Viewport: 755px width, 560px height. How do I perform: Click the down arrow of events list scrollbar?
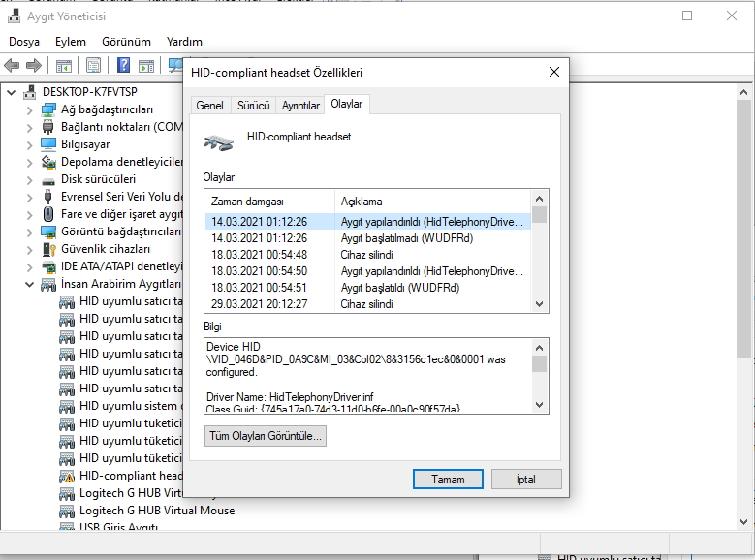click(x=540, y=304)
